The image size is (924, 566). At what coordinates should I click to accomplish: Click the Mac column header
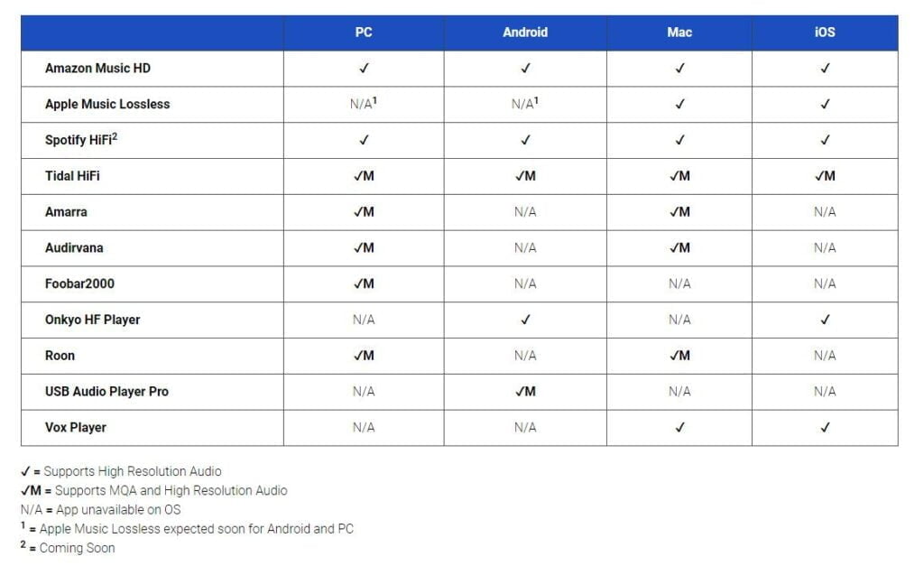tap(679, 32)
